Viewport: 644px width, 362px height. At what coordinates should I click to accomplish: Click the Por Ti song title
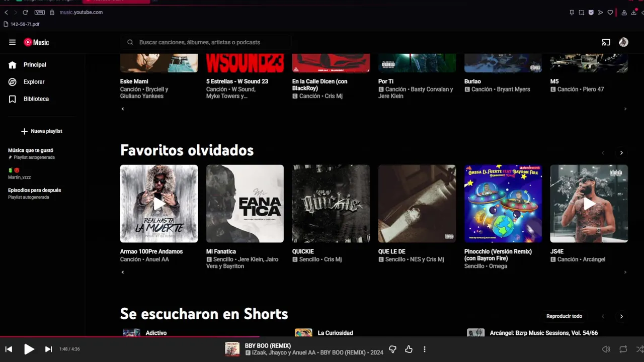coord(386,81)
